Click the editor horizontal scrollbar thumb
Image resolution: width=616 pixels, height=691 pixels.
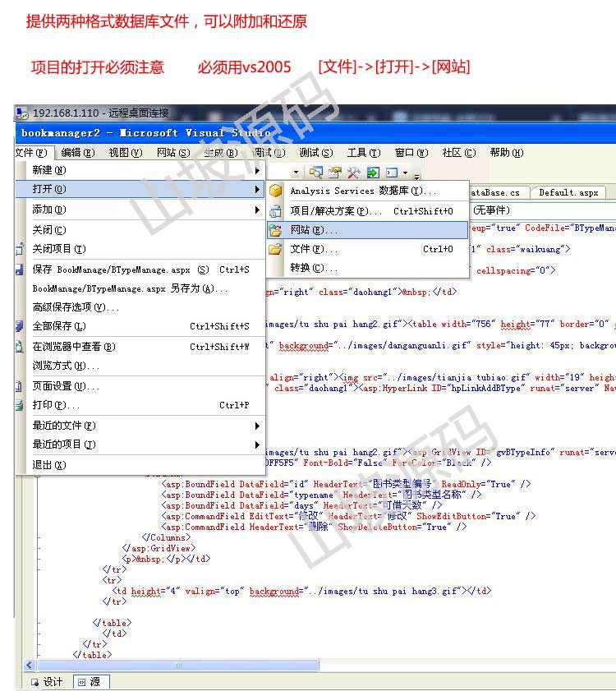(178, 665)
